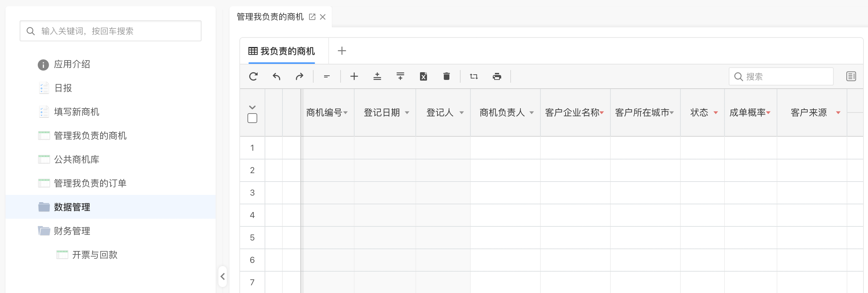Expand the chevron above the header checkbox

pyautogui.click(x=252, y=107)
